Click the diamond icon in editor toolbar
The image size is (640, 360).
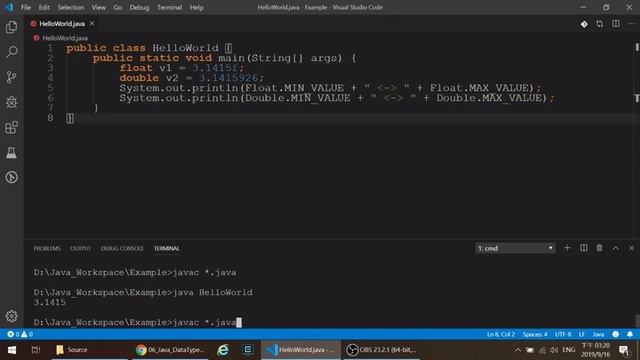(584, 24)
